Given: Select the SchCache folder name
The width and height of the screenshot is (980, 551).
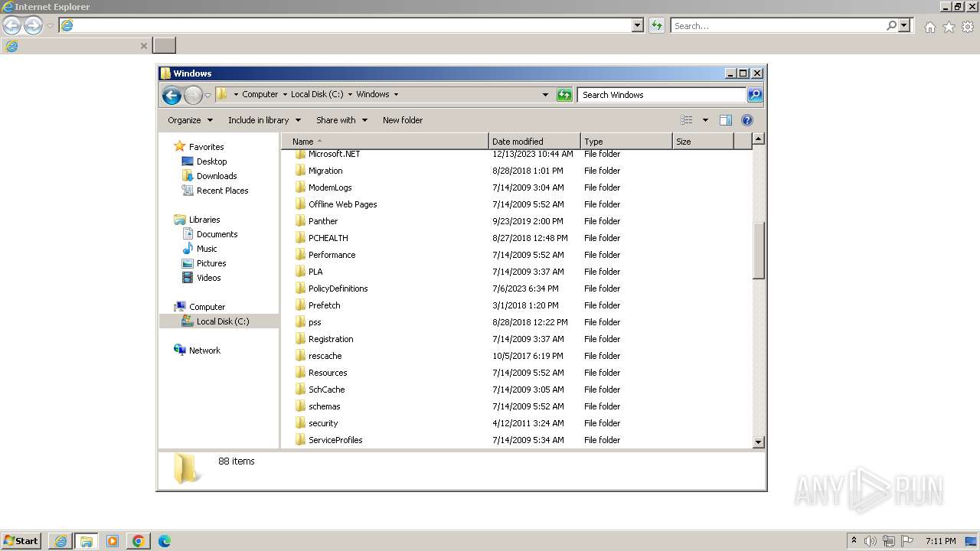Looking at the screenshot, I should tap(326, 390).
